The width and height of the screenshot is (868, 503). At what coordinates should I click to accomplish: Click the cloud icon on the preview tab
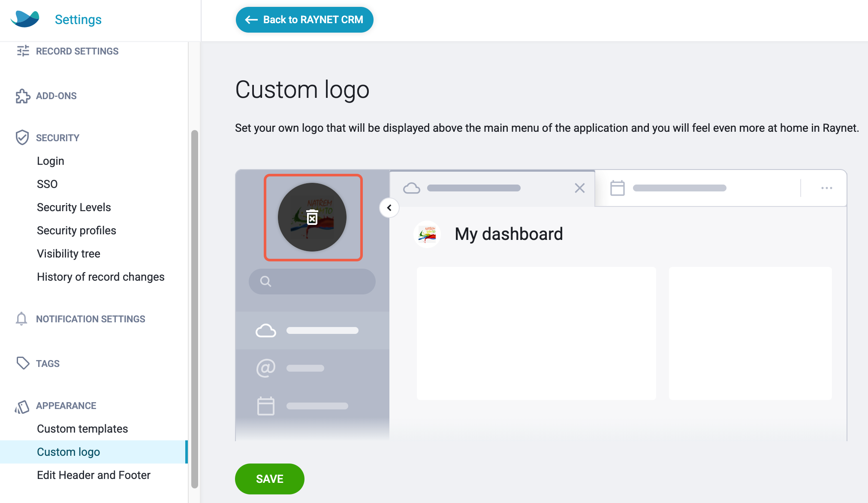[412, 188]
